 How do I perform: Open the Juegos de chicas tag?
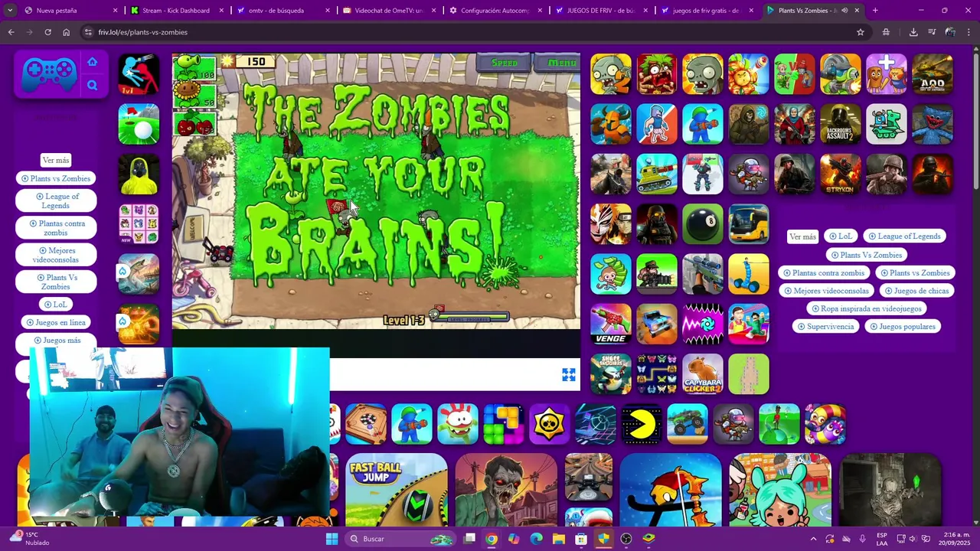point(916,291)
